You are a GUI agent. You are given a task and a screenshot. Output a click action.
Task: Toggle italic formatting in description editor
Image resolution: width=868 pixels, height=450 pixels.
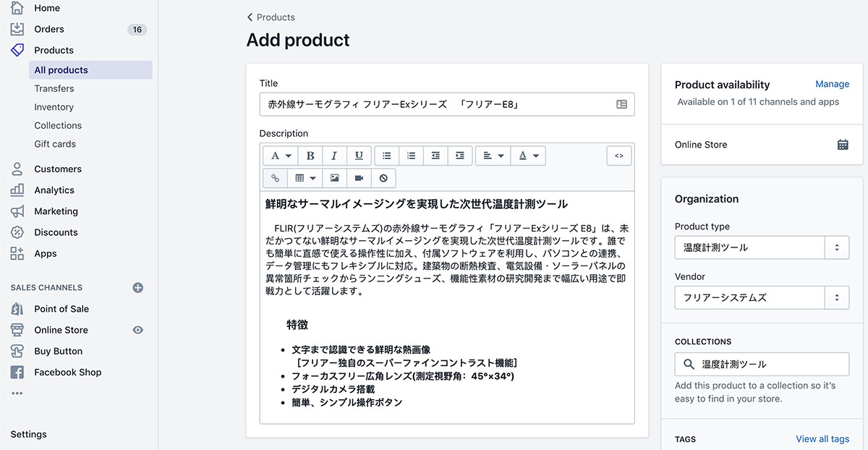(334, 156)
